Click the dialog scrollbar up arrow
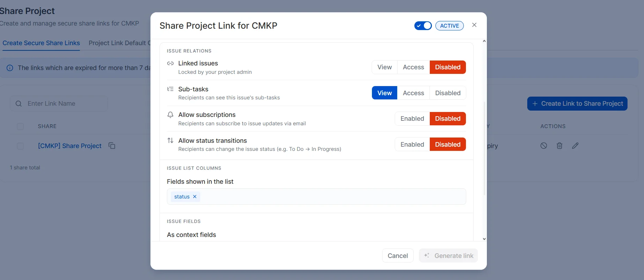This screenshot has height=280, width=644. tap(484, 41)
